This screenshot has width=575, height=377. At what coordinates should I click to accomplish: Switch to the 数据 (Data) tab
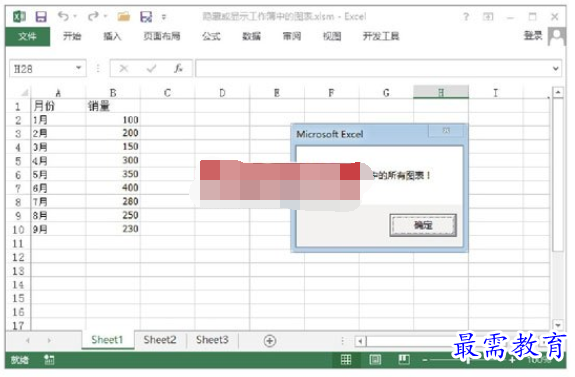252,36
